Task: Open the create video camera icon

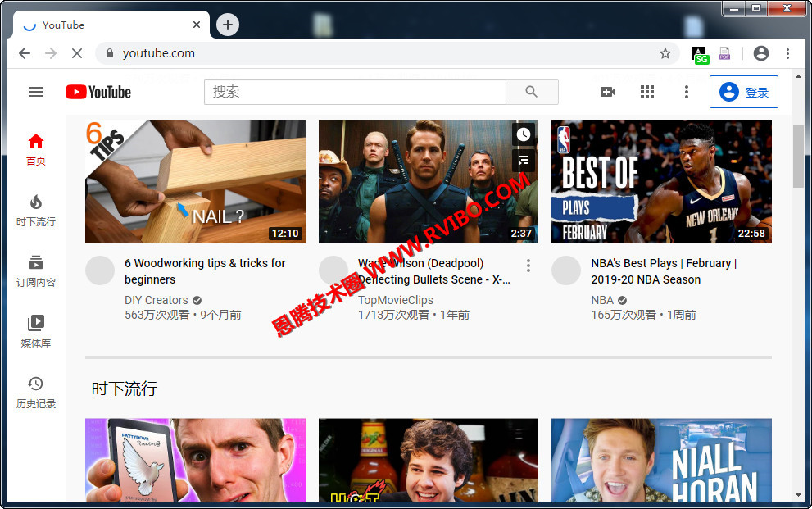Action: 608,92
